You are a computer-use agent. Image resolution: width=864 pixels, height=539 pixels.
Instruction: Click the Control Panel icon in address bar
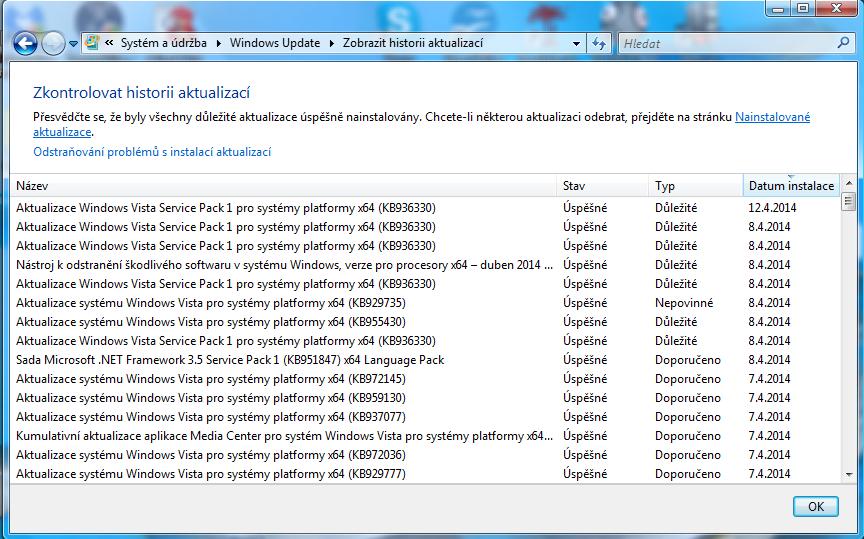tap(93, 43)
